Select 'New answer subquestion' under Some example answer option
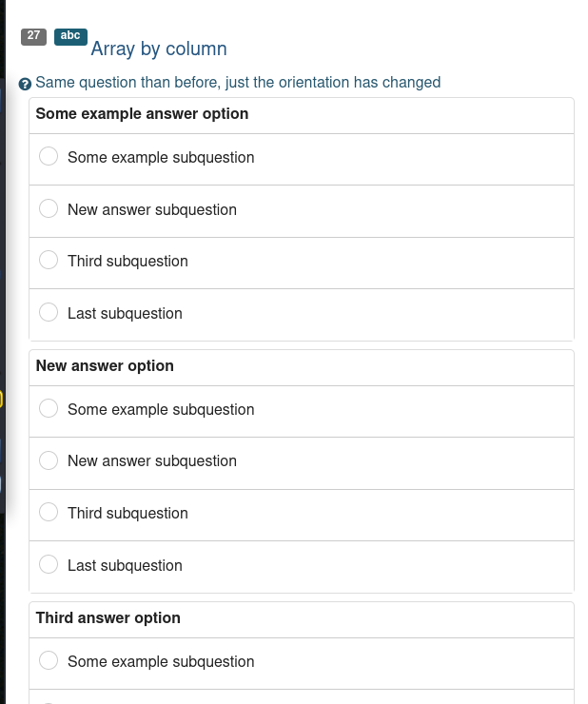This screenshot has width=588, height=704. [49, 209]
